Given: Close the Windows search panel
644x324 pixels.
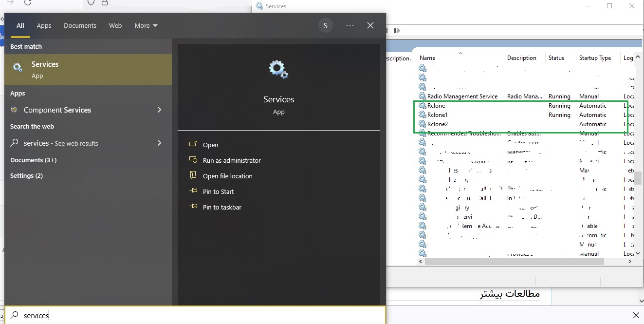Looking at the screenshot, I should click(x=370, y=25).
